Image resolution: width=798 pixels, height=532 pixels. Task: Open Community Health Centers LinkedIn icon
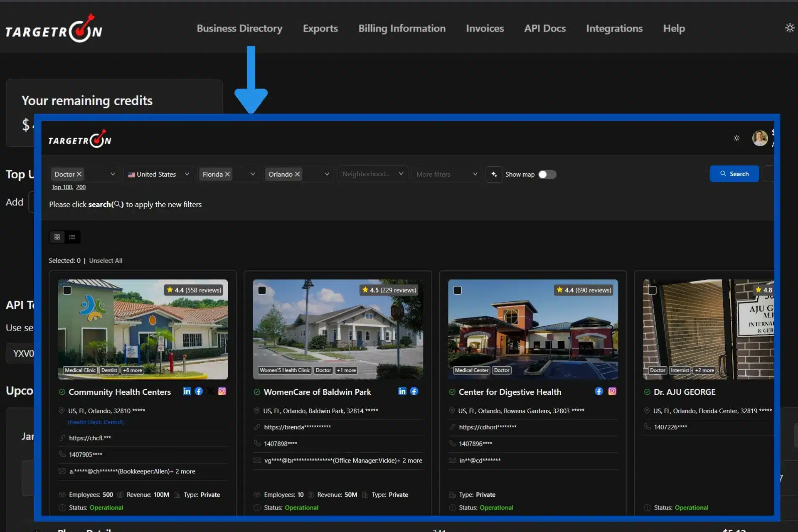(x=187, y=392)
